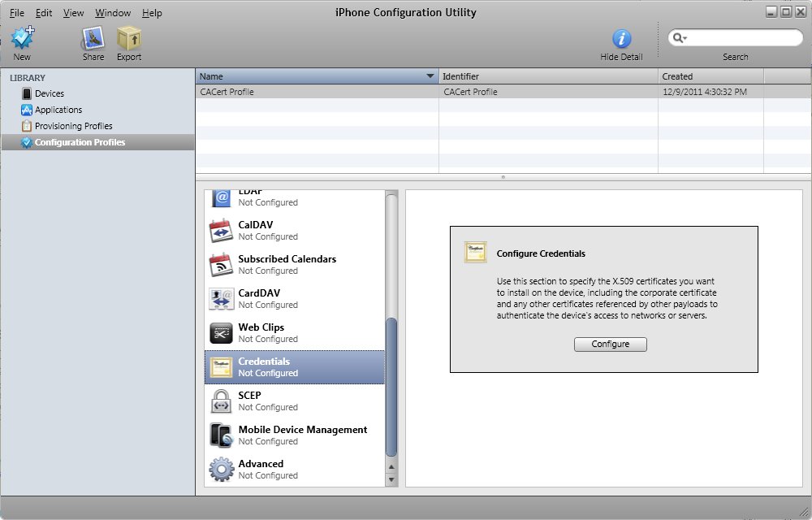Click the Export toolbar icon
This screenshot has height=520, width=812.
128,38
